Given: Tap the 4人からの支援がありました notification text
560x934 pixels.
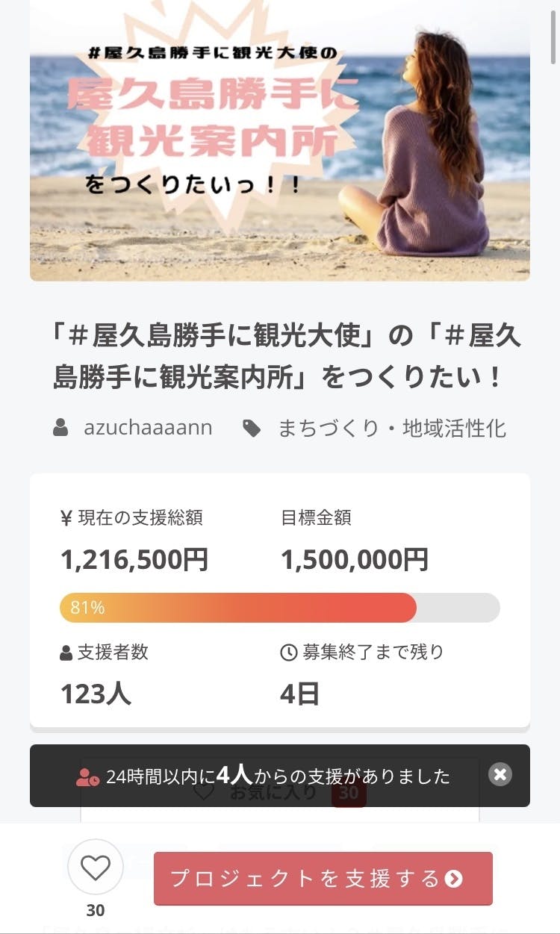Looking at the screenshot, I should point(278,776).
